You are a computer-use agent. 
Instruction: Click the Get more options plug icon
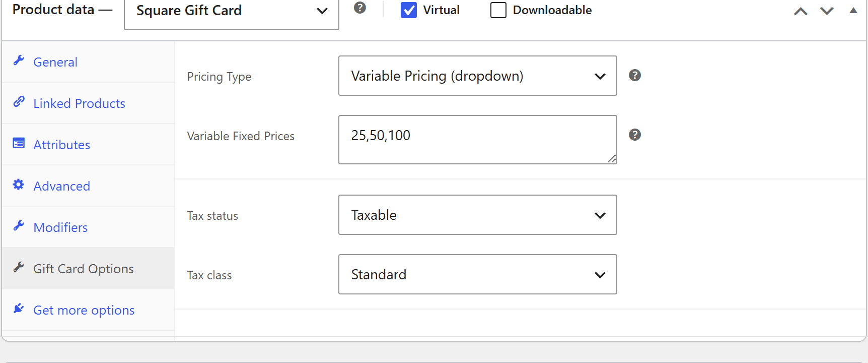(x=19, y=309)
